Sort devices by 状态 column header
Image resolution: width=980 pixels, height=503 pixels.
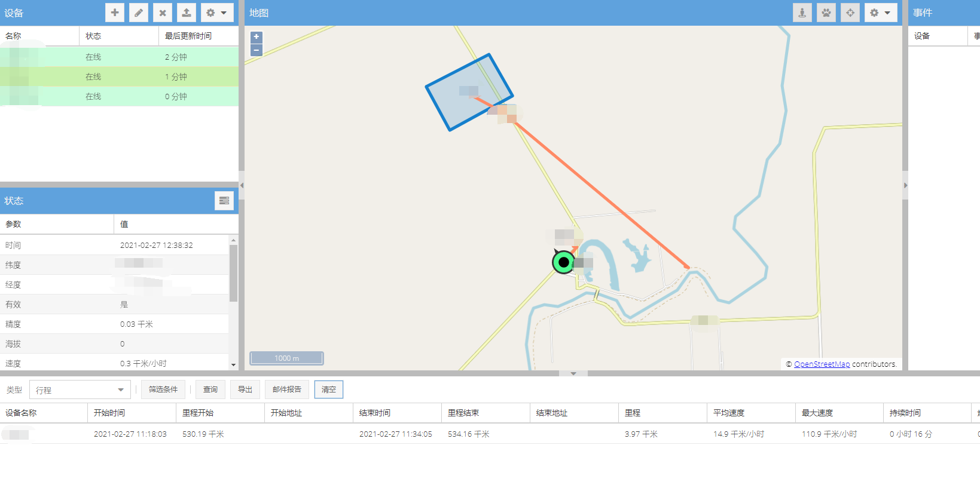[119, 36]
